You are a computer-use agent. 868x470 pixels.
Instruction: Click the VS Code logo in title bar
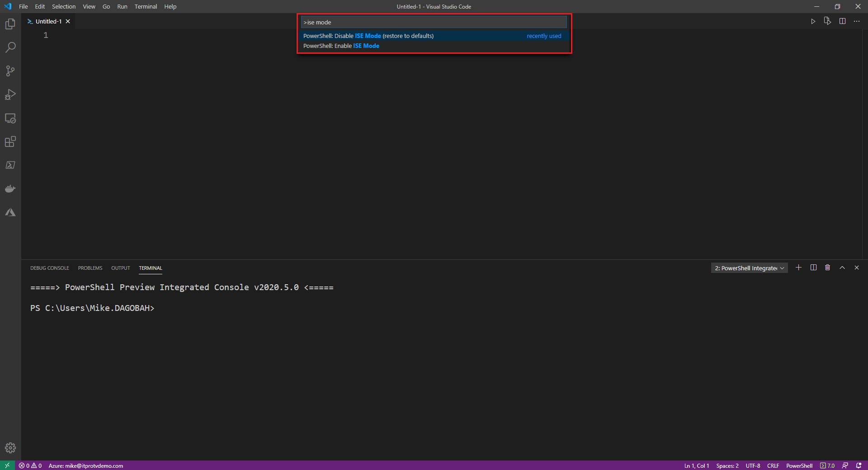click(x=8, y=6)
